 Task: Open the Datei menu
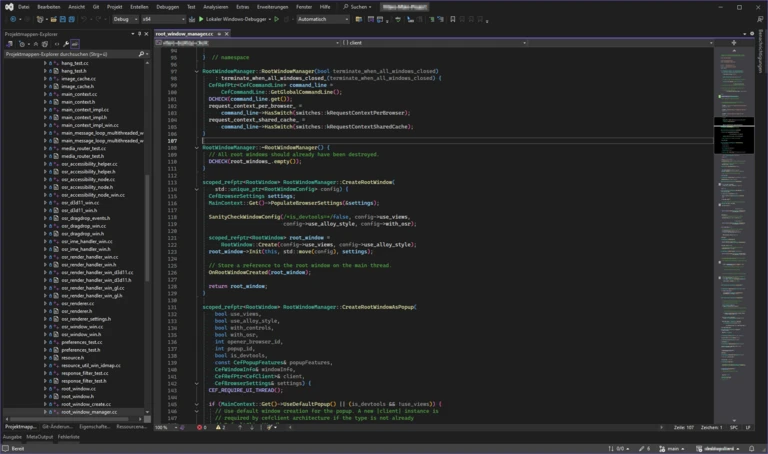pyautogui.click(x=24, y=7)
